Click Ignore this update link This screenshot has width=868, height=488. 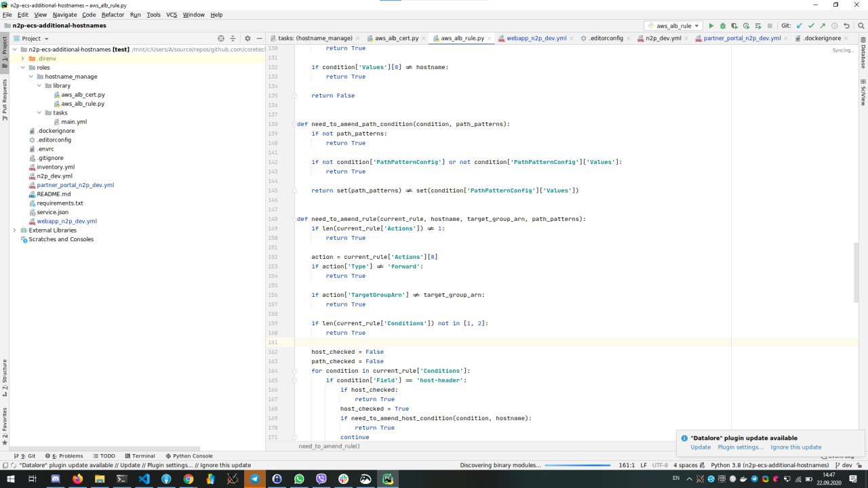pos(795,447)
